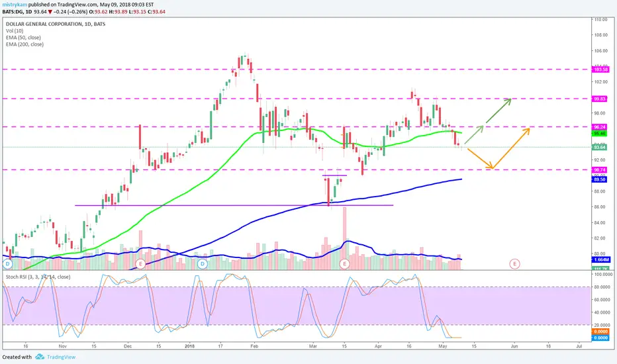Click the H:93.89 high value in header
The image size is (617, 364).
click(x=118, y=12)
